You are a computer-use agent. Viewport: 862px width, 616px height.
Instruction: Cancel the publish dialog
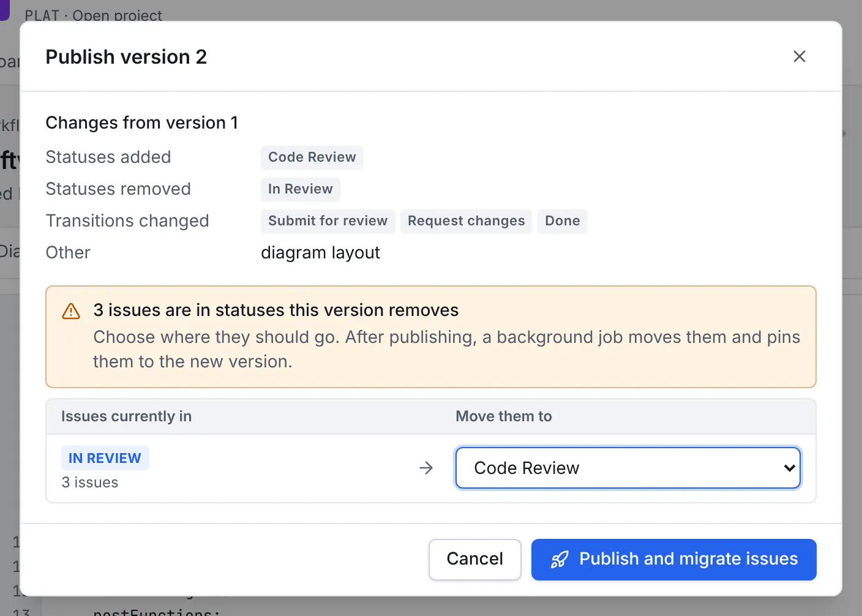(474, 559)
